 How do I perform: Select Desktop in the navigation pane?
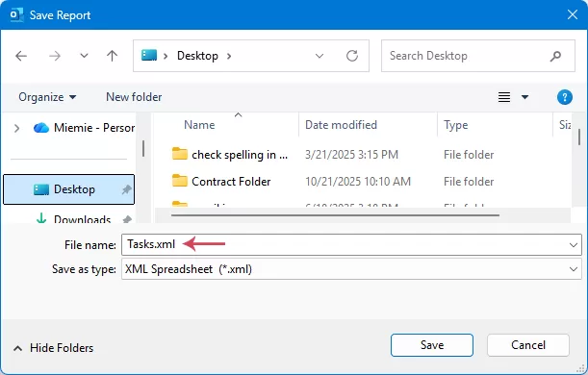(x=68, y=189)
